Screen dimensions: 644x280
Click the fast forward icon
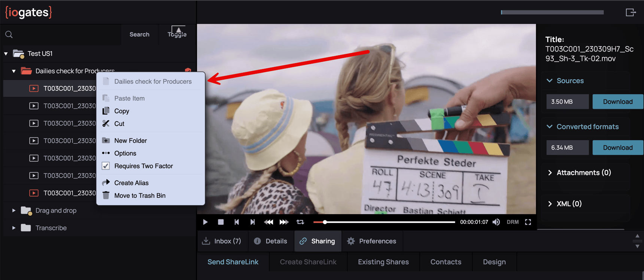point(284,222)
